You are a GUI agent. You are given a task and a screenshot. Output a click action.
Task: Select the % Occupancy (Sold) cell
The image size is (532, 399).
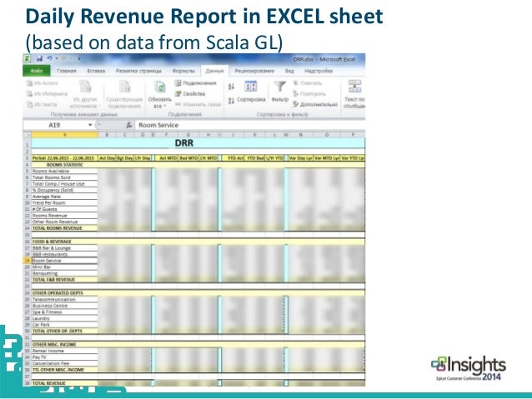(x=64, y=190)
